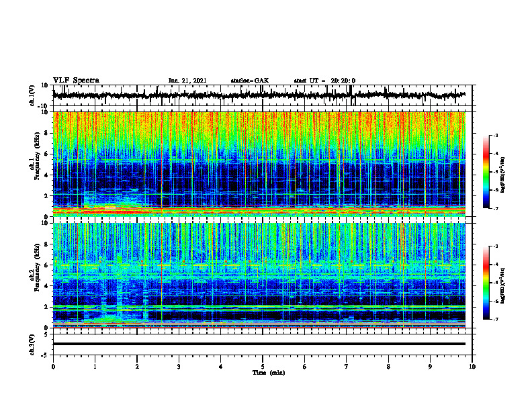Click the '5' tick on Time axis
Viewport: 532px width, 411px height.
tap(263, 367)
